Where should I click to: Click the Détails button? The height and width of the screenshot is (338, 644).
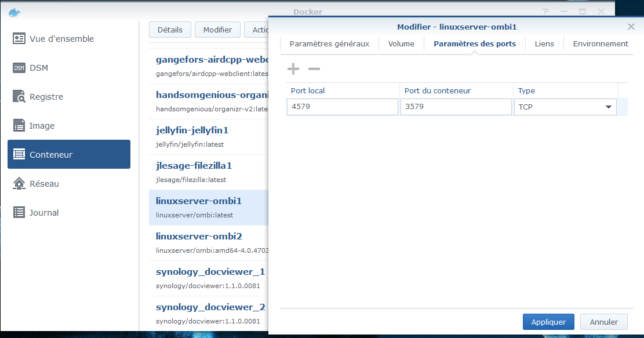170,30
